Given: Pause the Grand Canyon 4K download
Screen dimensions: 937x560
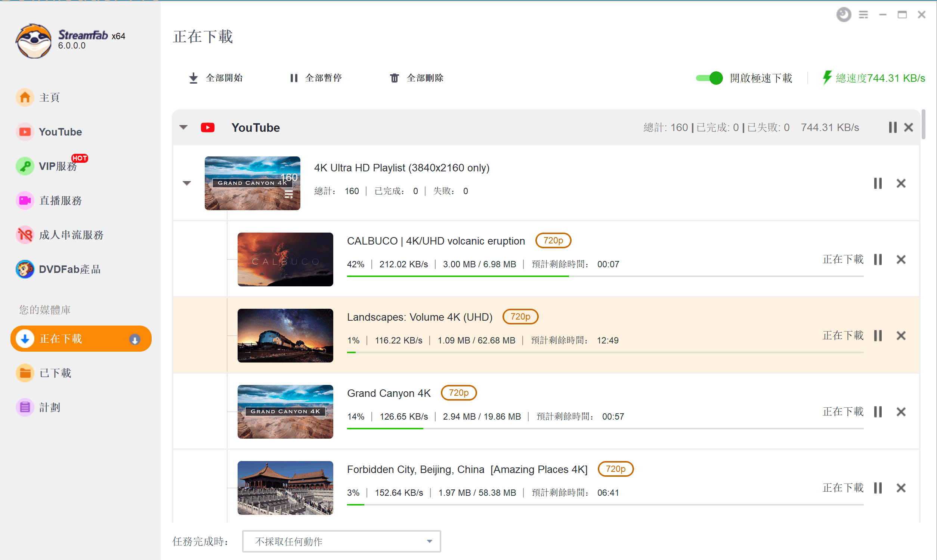Looking at the screenshot, I should pos(878,411).
